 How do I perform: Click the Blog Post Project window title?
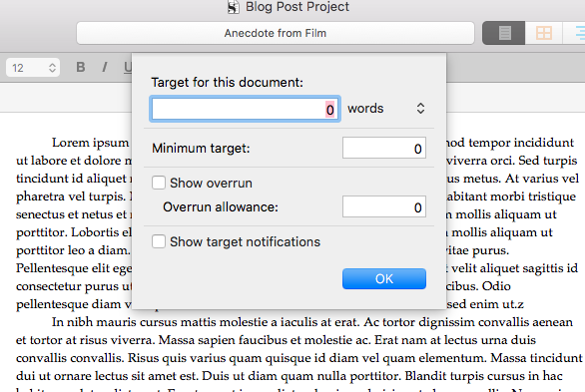[x=297, y=7]
